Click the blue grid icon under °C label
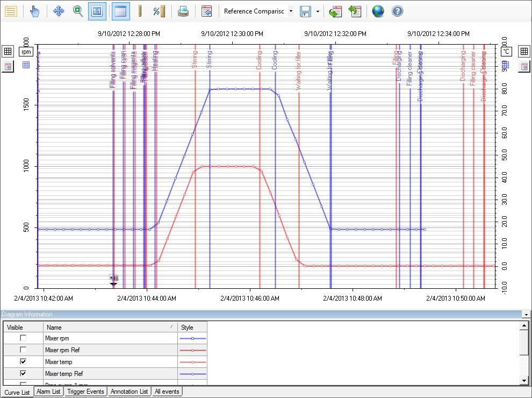This screenshot has width=532, height=398. [506, 65]
